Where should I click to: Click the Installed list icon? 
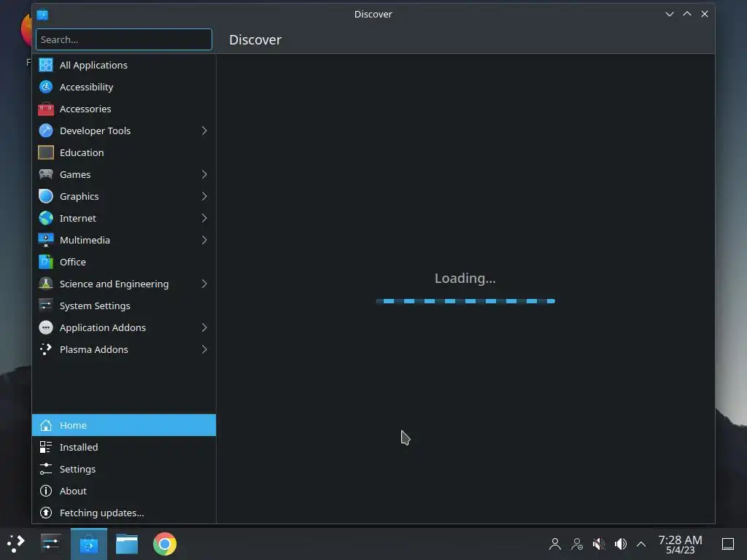coord(46,447)
